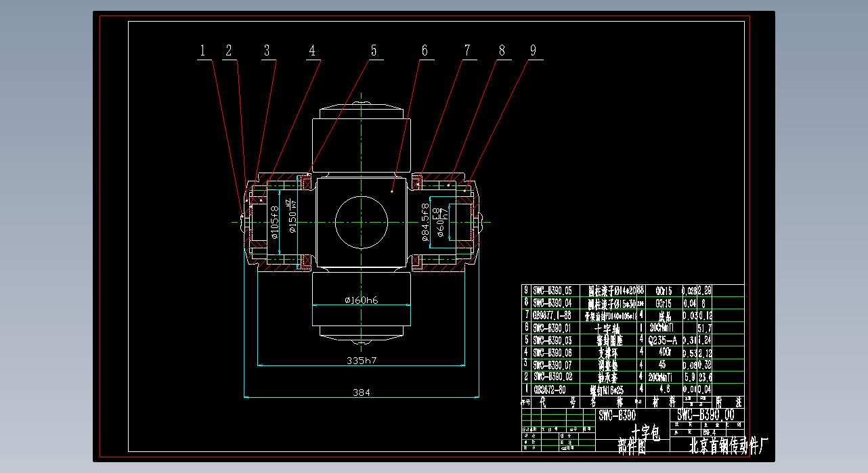Screen dimensions: 868x473
Task: Click callout number 9 at top right
Action: point(534,50)
